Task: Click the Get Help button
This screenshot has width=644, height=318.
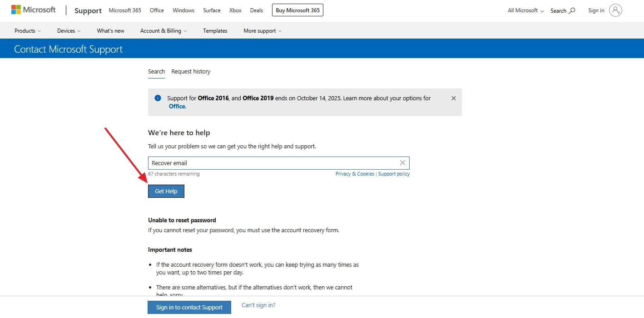Action: (166, 191)
